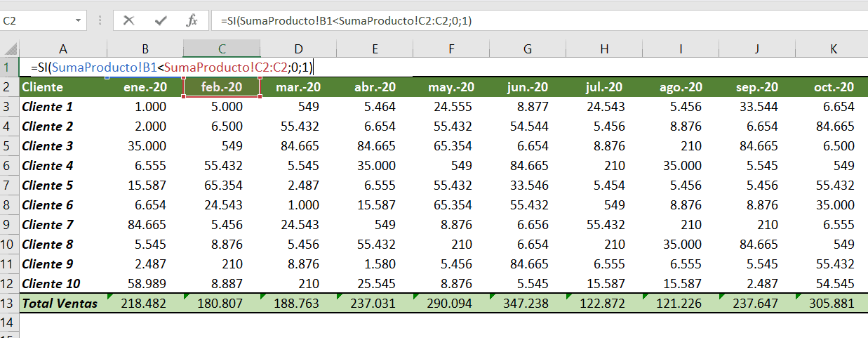This screenshot has width=868, height=338.
Task: Click the may.-20 header cell
Action: click(450, 87)
